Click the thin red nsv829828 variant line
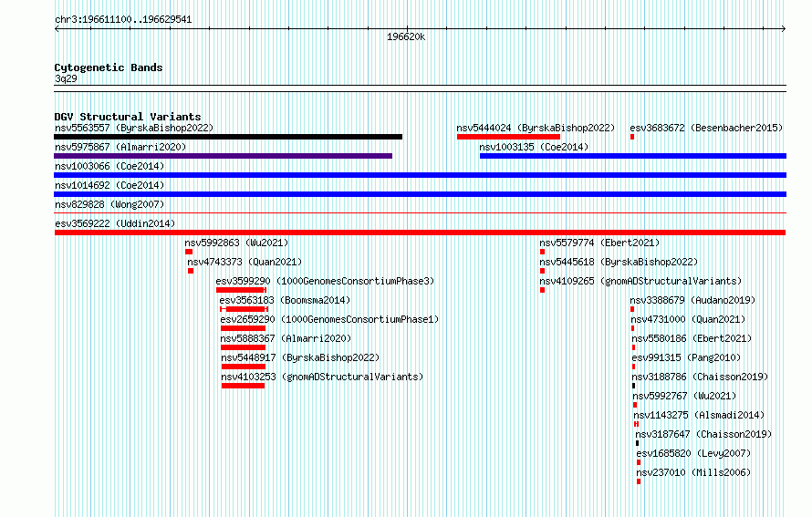The height and width of the screenshot is (517, 812). tap(420, 213)
